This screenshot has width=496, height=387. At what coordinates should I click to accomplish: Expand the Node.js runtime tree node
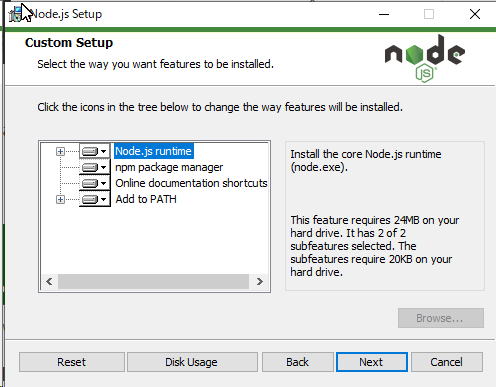pos(60,152)
